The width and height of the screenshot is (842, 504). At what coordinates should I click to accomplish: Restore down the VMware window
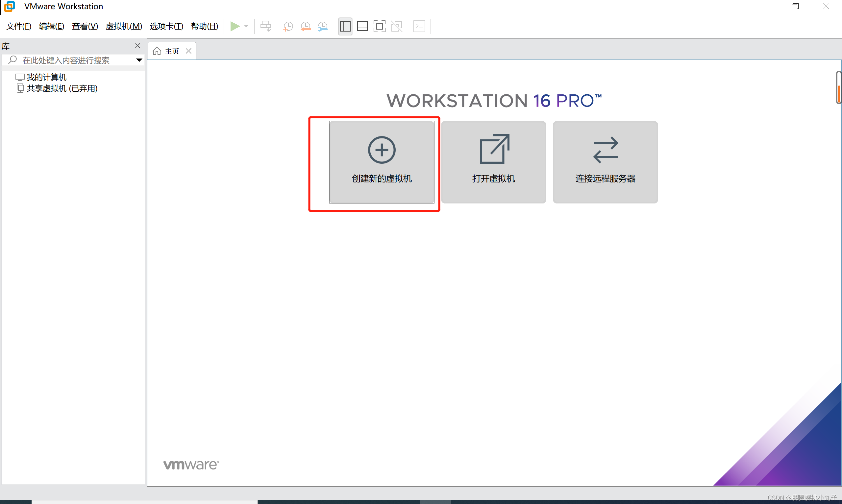795,7
